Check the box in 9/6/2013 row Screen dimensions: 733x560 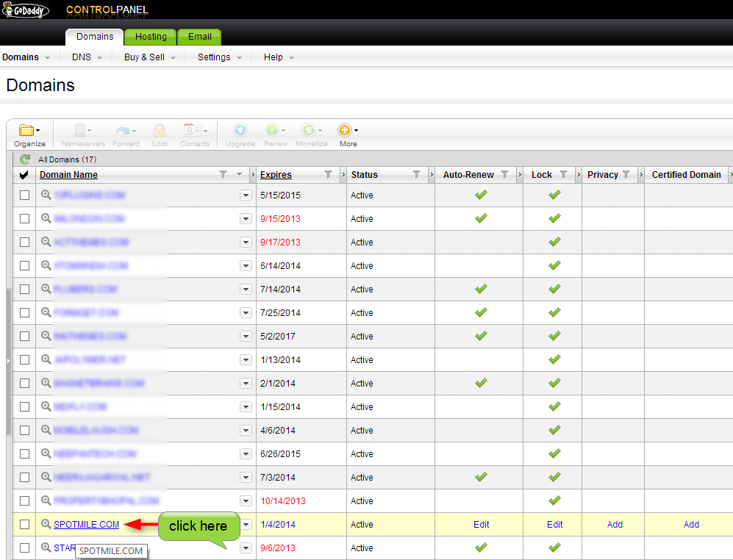(x=25, y=548)
